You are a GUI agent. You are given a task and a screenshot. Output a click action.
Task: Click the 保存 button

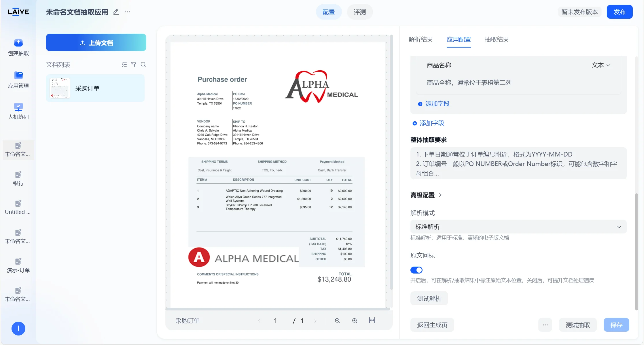point(616,325)
